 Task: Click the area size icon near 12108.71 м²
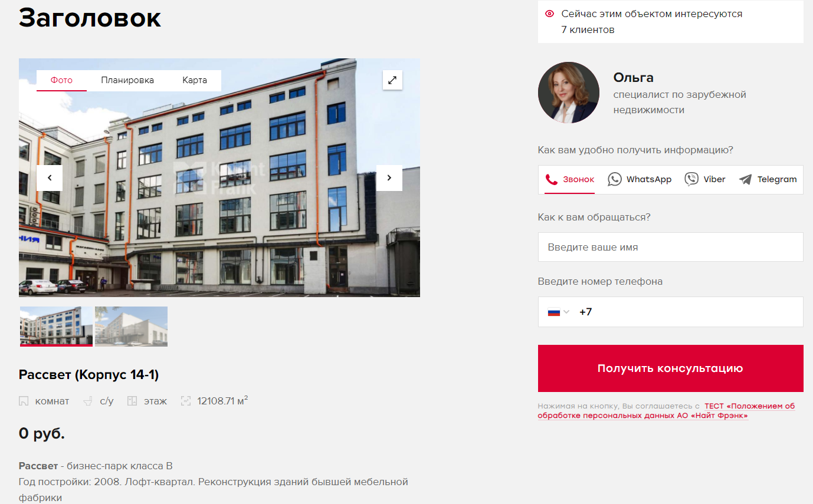coord(186,401)
